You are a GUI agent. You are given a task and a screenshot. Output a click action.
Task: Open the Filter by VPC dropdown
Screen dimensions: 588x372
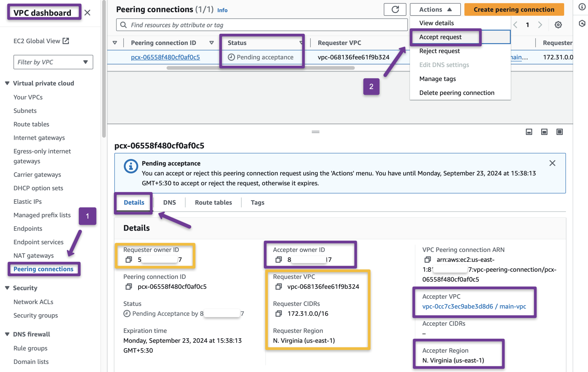click(x=53, y=62)
